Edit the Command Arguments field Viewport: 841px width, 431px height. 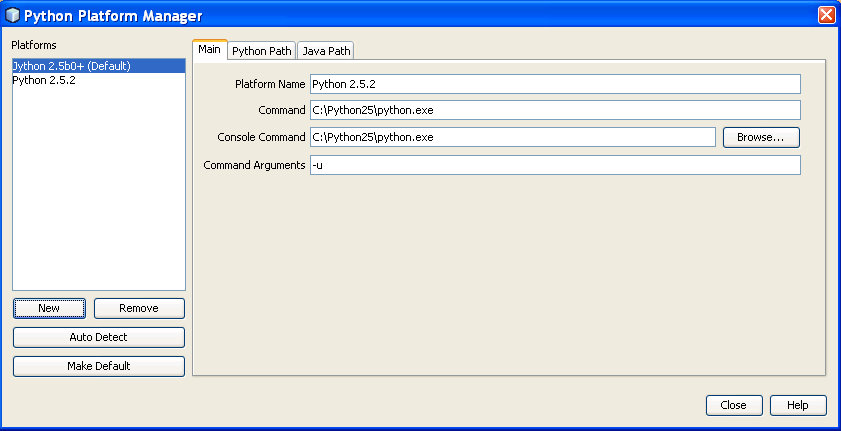(555, 165)
